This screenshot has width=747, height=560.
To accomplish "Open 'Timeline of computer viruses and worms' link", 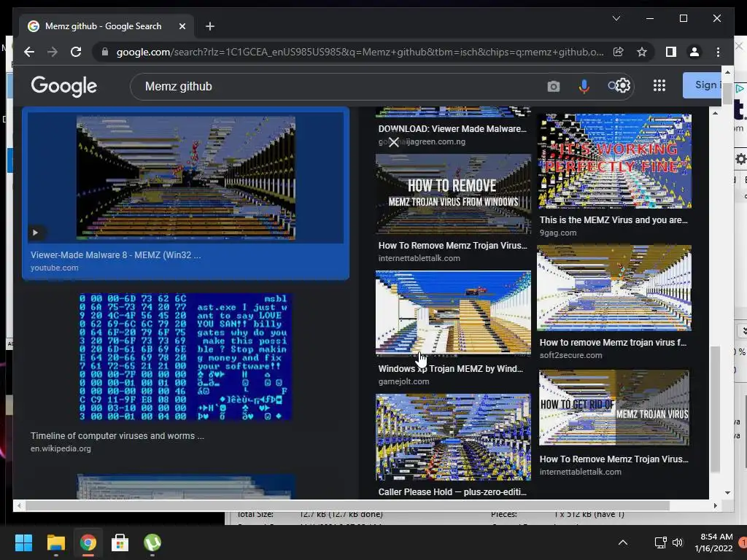I will 117,436.
